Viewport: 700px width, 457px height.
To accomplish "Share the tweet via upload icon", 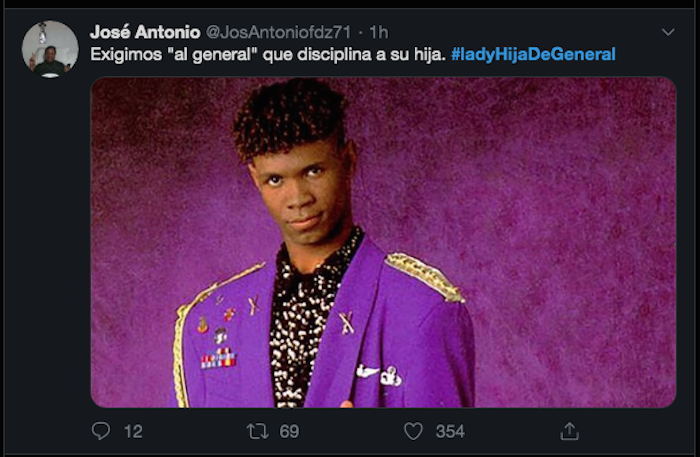I will (569, 431).
